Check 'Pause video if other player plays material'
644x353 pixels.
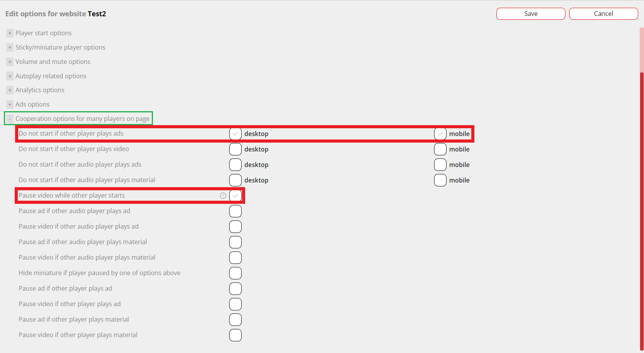tap(235, 335)
